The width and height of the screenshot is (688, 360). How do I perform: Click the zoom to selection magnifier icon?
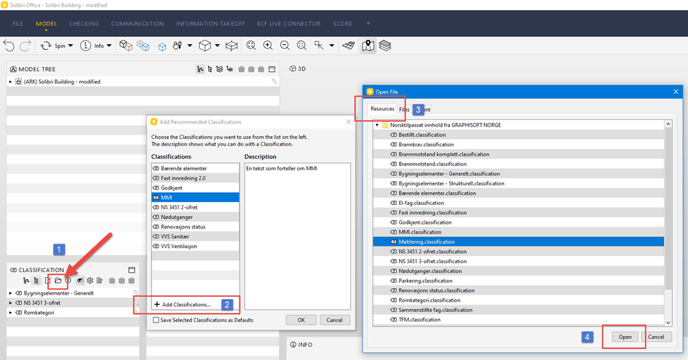point(302,46)
